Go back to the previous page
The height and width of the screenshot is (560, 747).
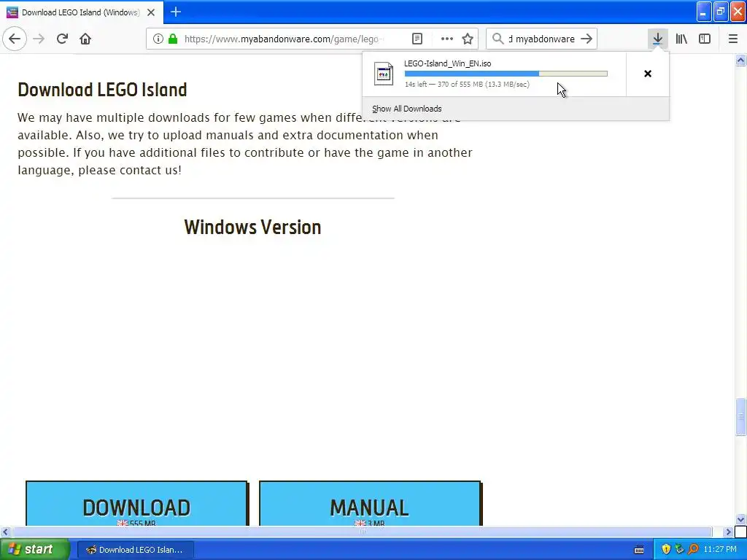tap(15, 39)
